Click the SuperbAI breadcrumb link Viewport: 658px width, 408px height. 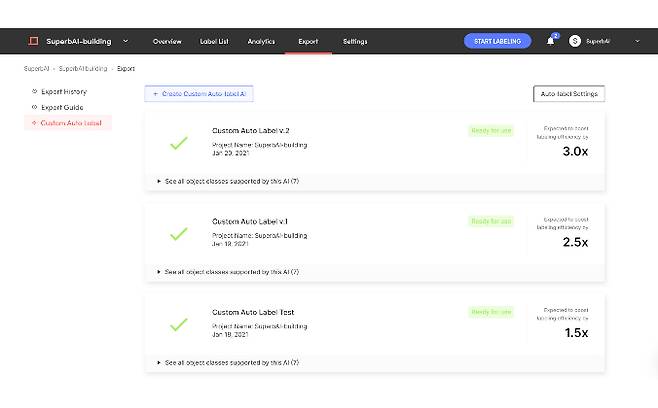[x=36, y=69]
